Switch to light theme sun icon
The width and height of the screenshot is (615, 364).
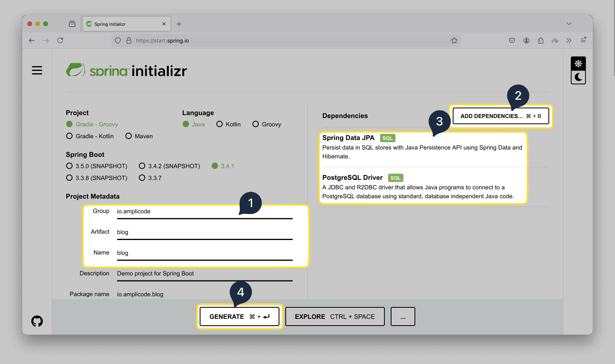coord(578,63)
